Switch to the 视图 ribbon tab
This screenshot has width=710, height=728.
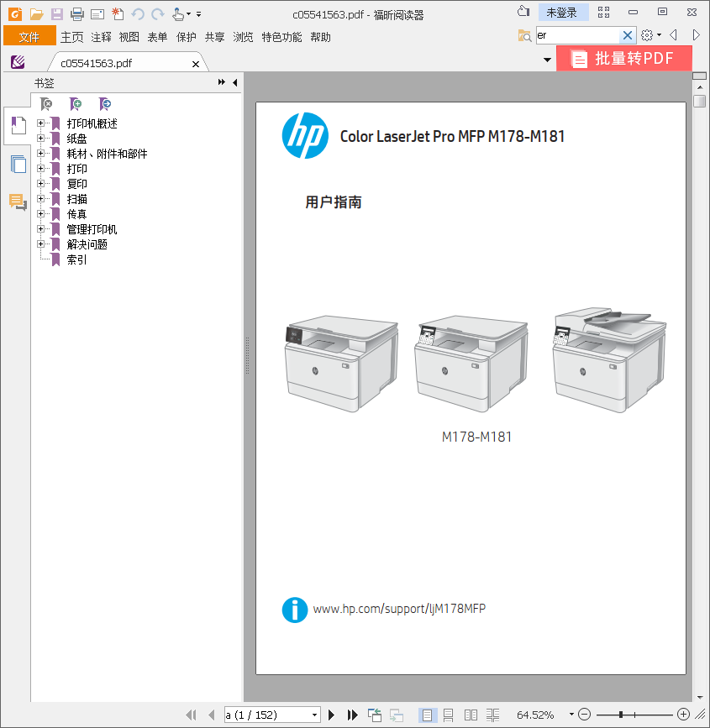point(129,37)
